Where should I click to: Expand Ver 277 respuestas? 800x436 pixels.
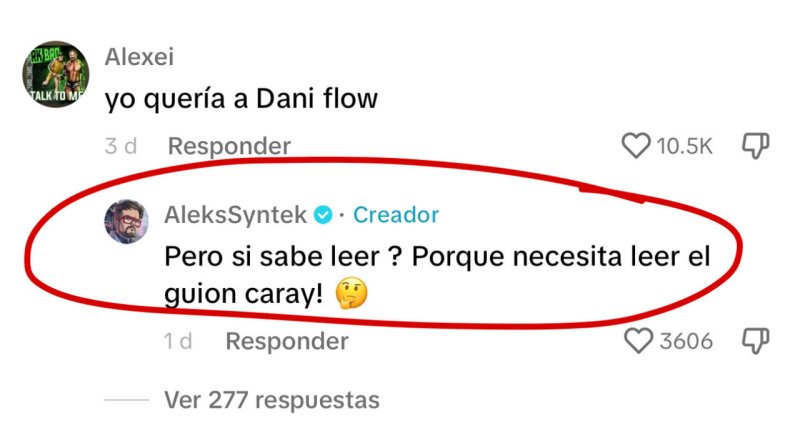[x=272, y=400]
